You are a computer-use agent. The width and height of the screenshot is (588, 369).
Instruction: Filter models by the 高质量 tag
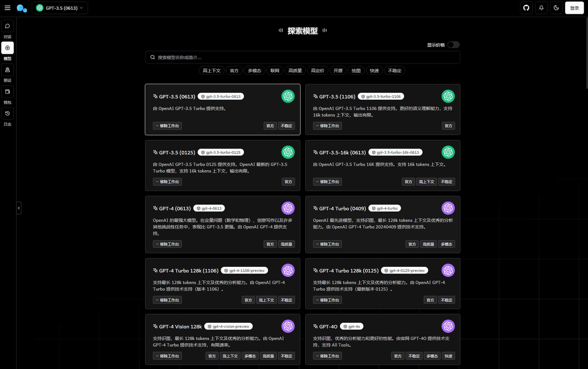295,70
